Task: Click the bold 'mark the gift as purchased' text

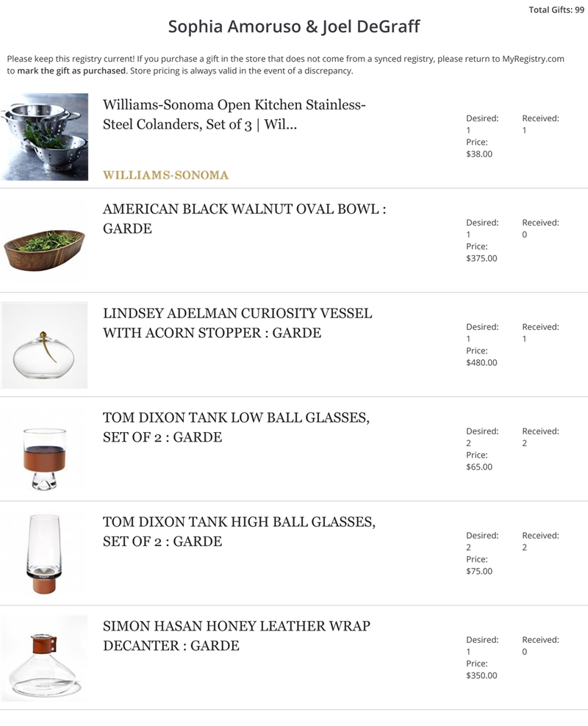Action: click(72, 71)
